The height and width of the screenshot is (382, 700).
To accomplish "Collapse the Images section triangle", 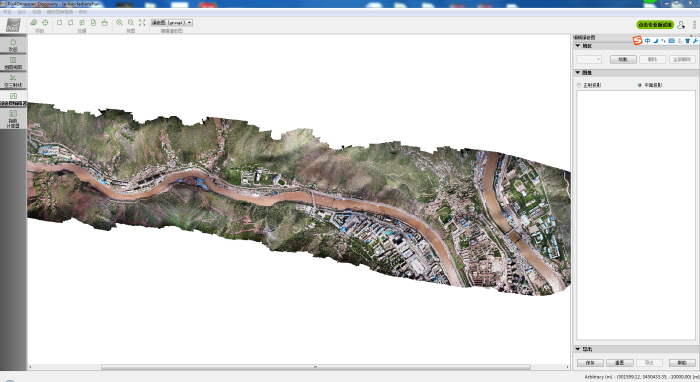I will point(578,72).
